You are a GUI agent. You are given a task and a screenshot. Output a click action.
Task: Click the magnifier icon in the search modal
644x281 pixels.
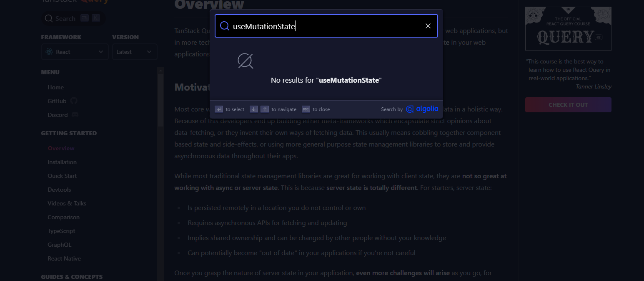click(225, 26)
